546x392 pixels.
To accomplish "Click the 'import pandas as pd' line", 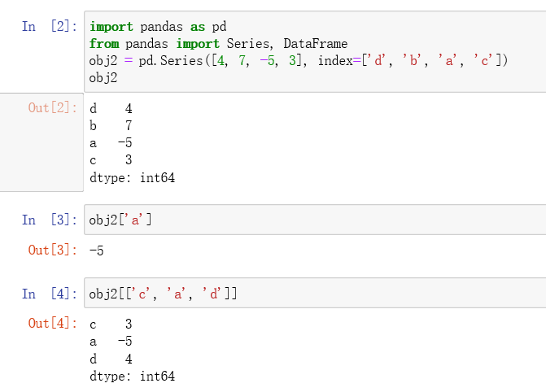I will (x=158, y=27).
